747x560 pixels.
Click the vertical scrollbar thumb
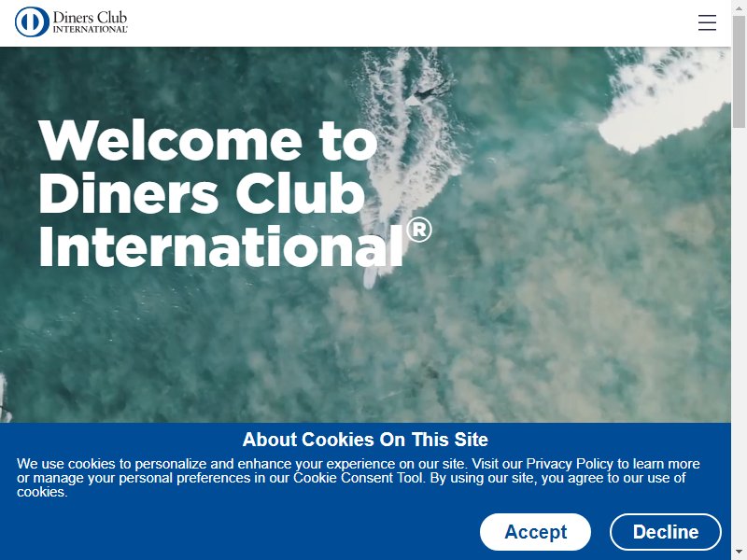tap(739, 72)
